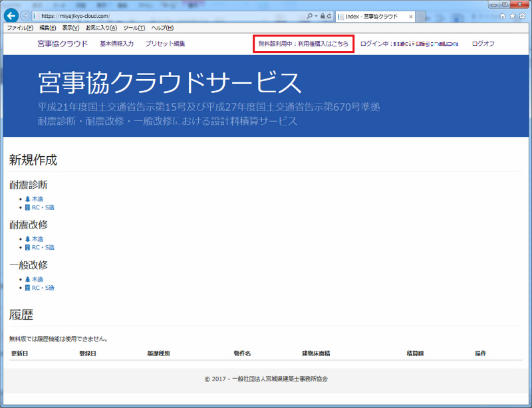Open the お気に入り(A) menu
The width and height of the screenshot is (532, 408).
click(101, 28)
